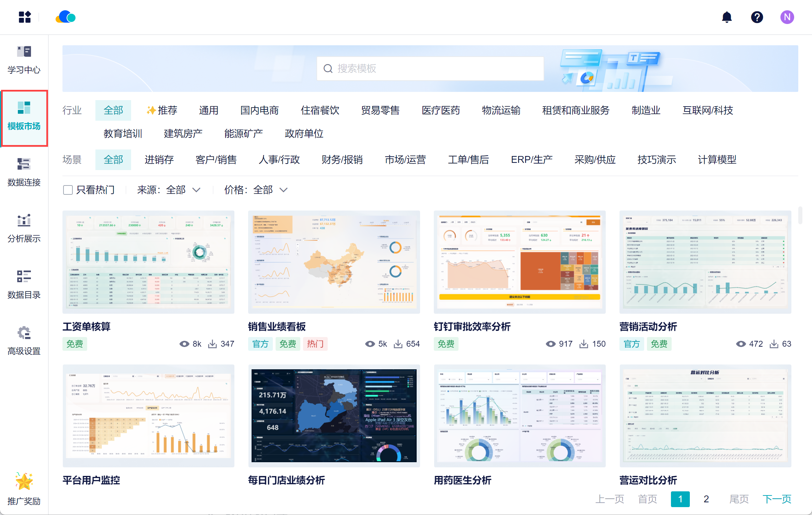Open the 工资单核算 template thumbnail
812x515 pixels.
pos(148,262)
